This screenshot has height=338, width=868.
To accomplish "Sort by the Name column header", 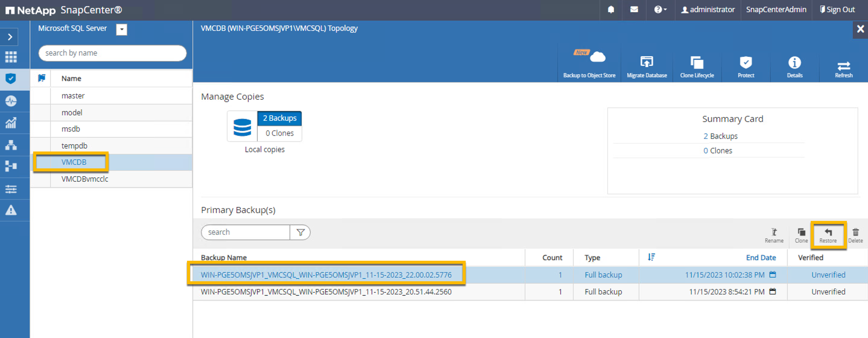I will pyautogui.click(x=71, y=78).
